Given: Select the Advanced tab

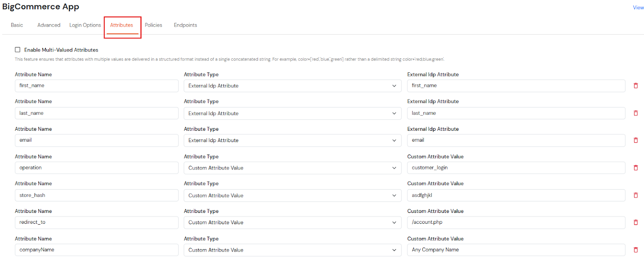Looking at the screenshot, I should (49, 25).
